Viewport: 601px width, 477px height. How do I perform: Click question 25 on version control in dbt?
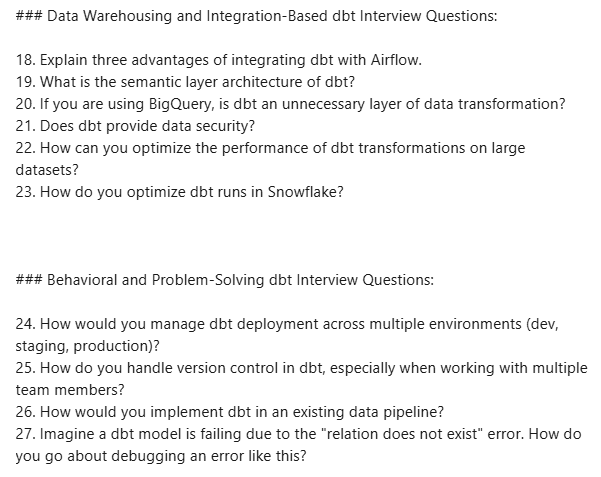coord(300,367)
